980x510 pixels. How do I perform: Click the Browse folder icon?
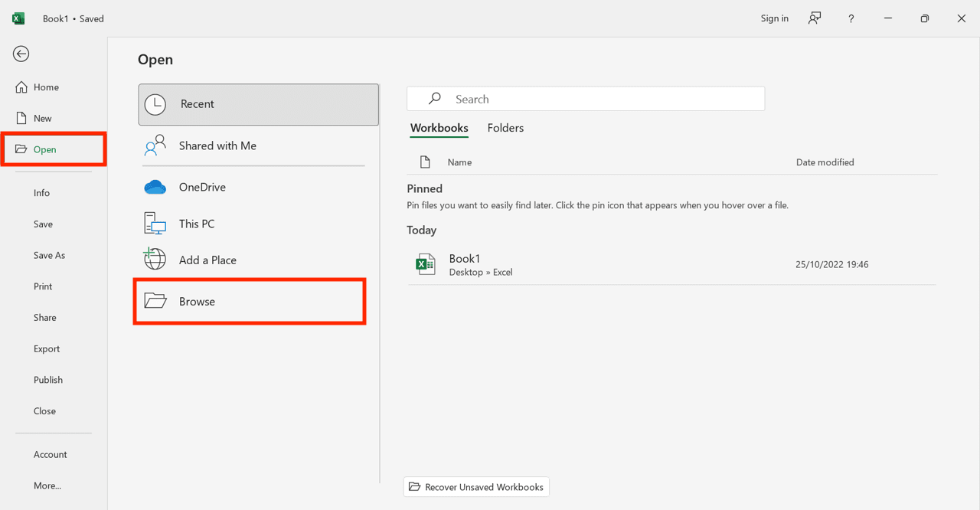(x=155, y=301)
